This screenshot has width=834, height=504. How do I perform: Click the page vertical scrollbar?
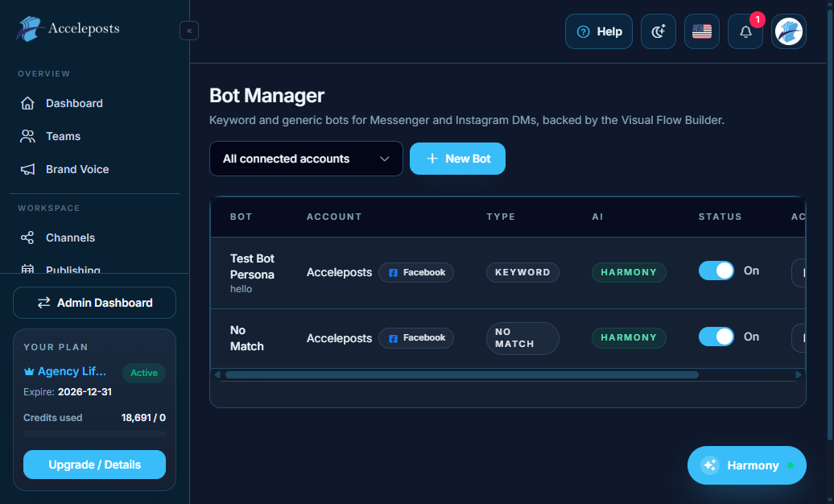830,224
